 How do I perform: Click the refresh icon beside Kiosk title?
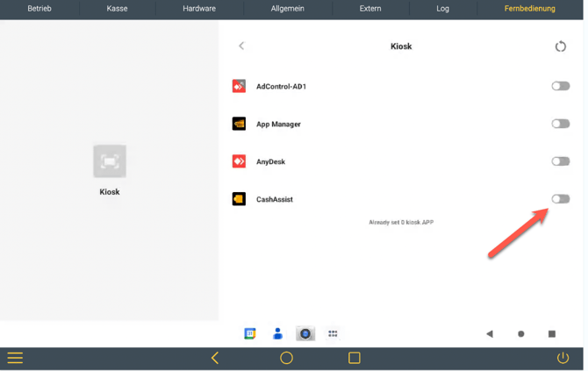560,46
